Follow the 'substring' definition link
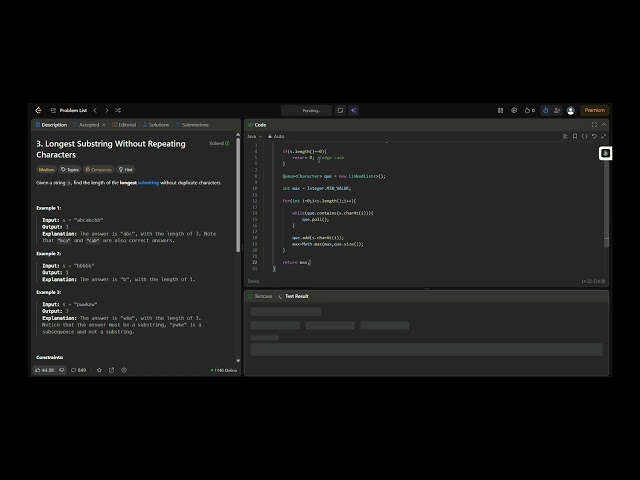This screenshot has height=480, width=640. [149, 183]
